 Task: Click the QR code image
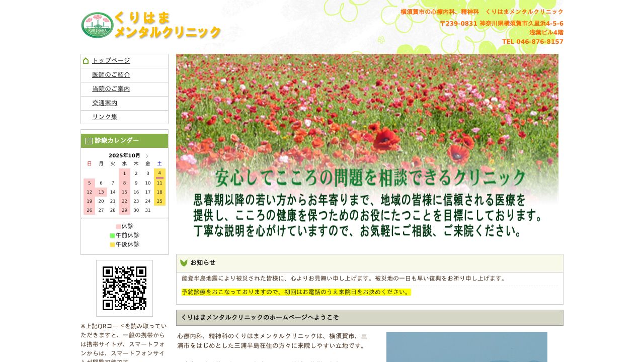(124, 288)
